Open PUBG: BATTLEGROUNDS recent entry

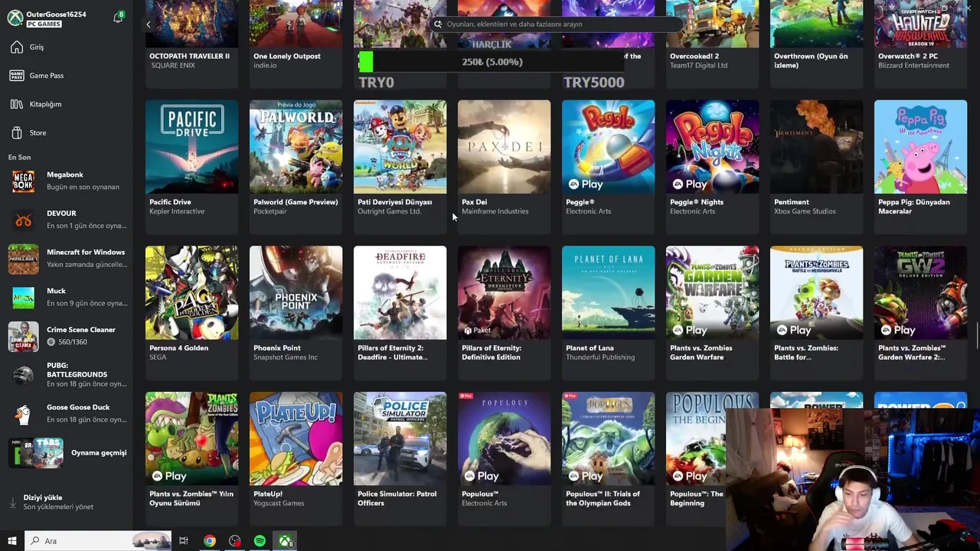67,375
